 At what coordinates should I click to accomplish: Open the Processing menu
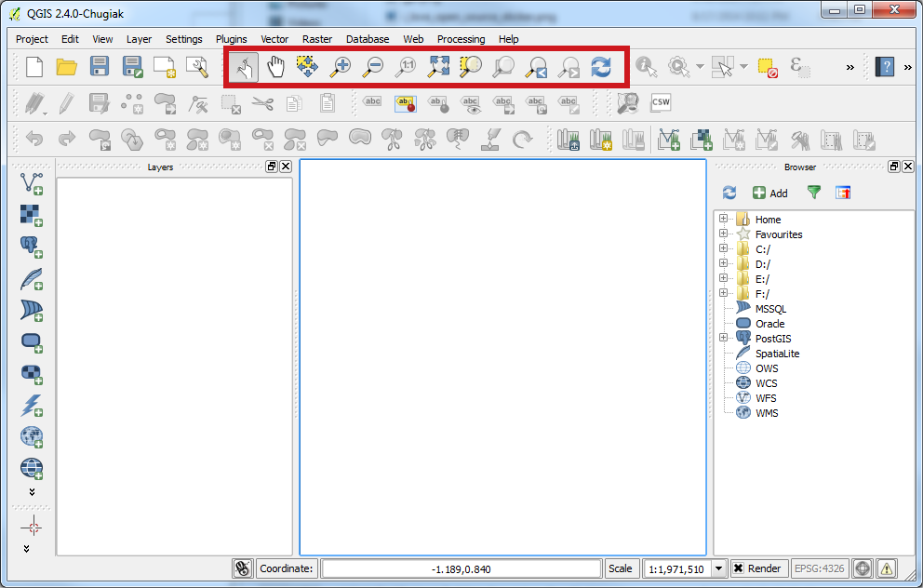pos(461,39)
